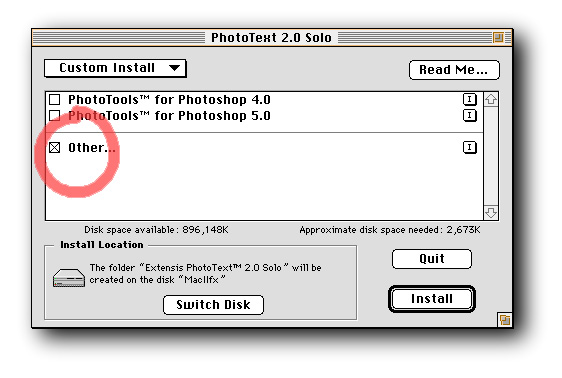This screenshot has height=378, width=562.
Task: Click 'Approximate disk space needed: 2,673K' text
Action: tap(390, 230)
